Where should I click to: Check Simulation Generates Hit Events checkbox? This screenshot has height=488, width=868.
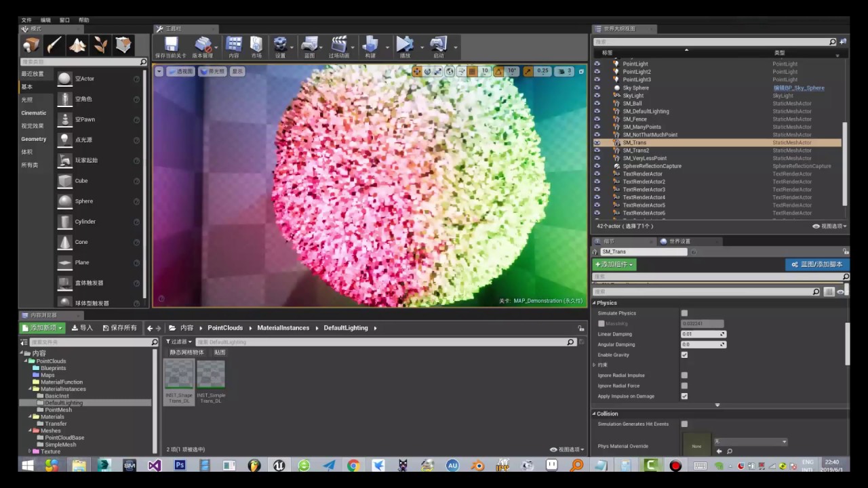point(684,424)
